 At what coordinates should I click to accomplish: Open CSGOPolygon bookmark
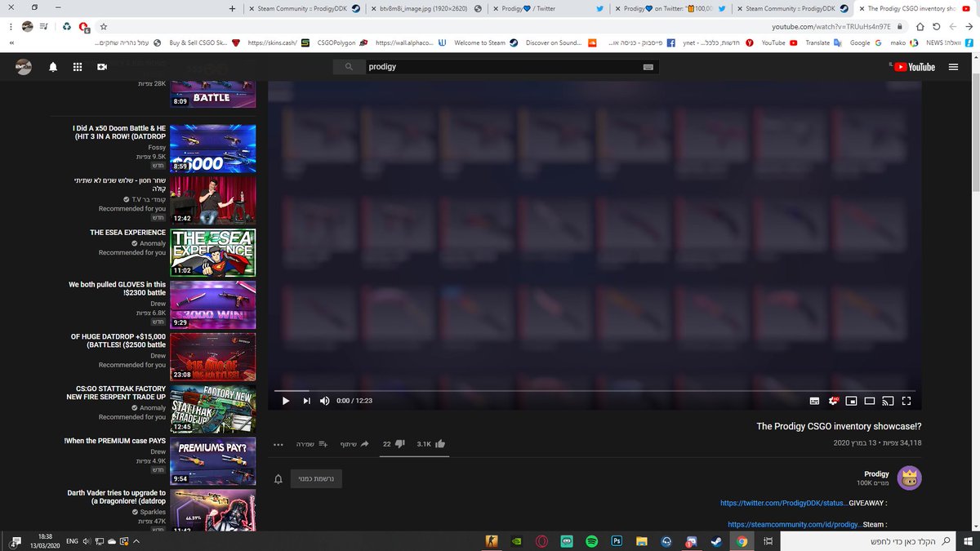coord(343,42)
